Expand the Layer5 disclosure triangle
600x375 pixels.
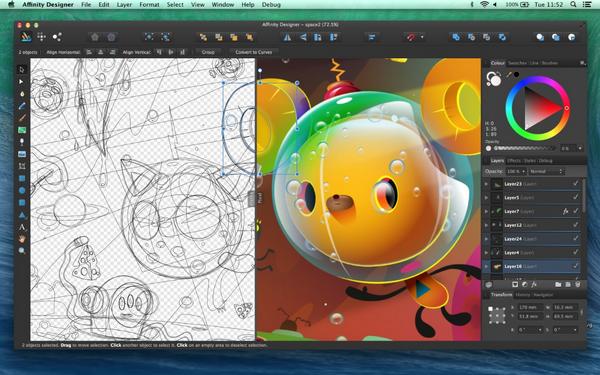coord(487,198)
